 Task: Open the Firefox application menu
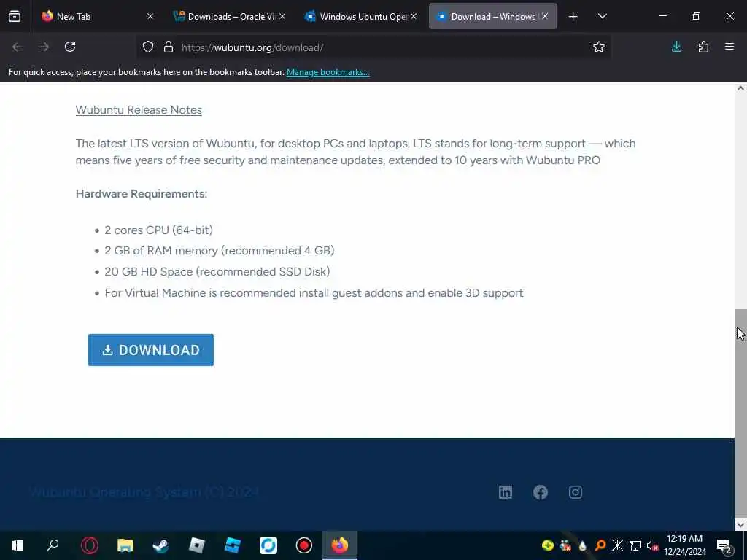[729, 47]
